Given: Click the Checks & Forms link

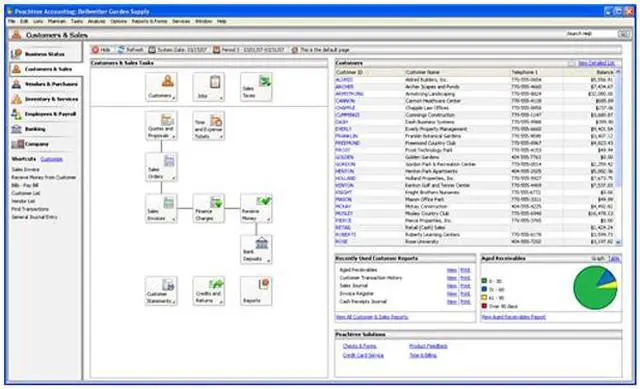Looking at the screenshot, I should tap(360, 346).
